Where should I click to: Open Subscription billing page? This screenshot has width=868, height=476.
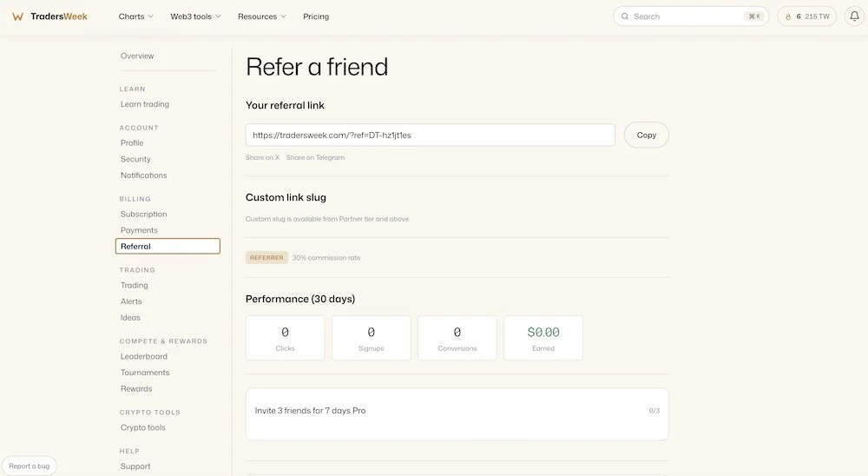pos(144,214)
